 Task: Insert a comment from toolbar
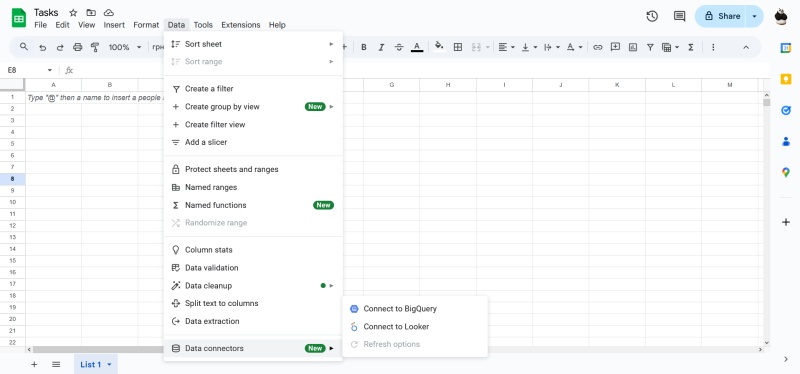[615, 47]
